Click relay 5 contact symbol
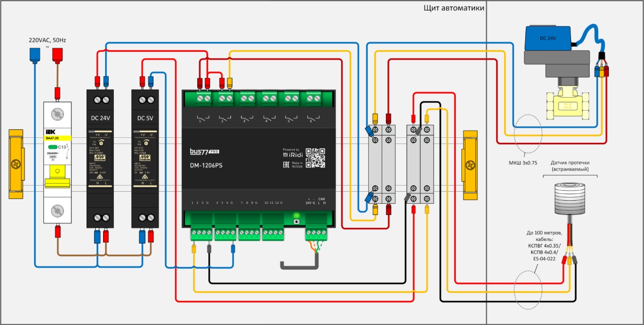This screenshot has height=325, width=644. click(x=290, y=119)
